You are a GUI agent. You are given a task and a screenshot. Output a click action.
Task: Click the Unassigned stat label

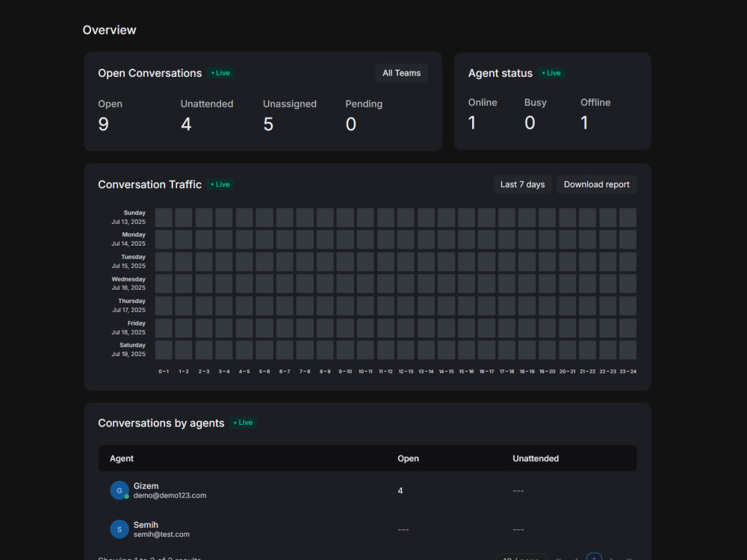point(290,104)
